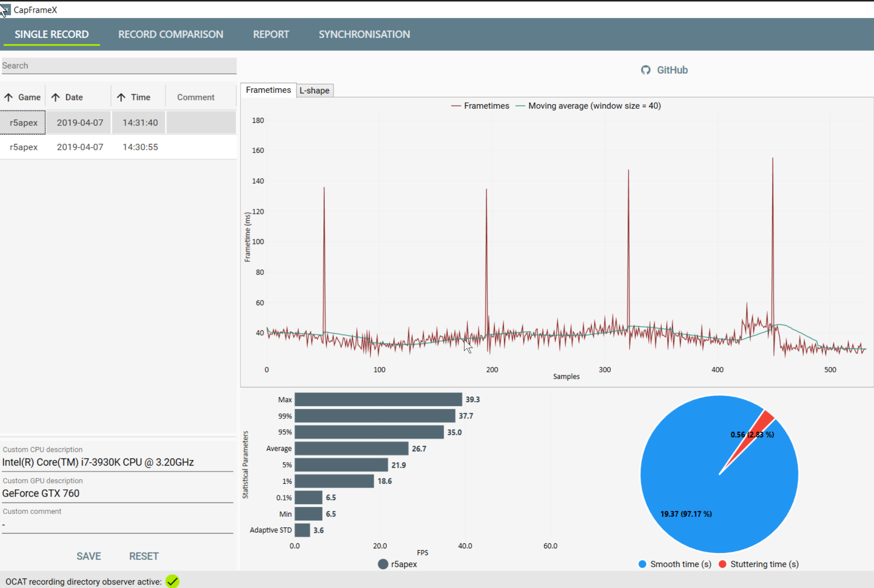Screen dimensions: 874x588
Task: Click the Frametimes red legend line
Action: (456, 106)
